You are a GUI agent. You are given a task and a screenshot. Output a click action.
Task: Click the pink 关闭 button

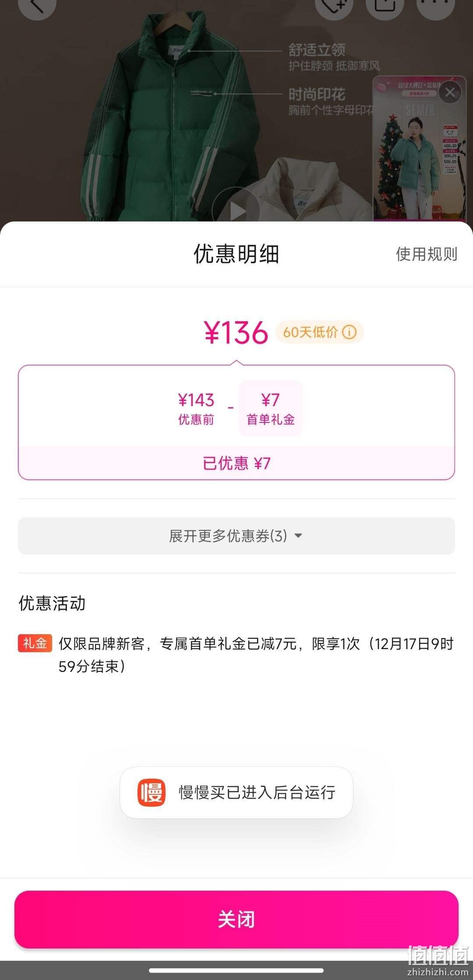pyautogui.click(x=236, y=919)
